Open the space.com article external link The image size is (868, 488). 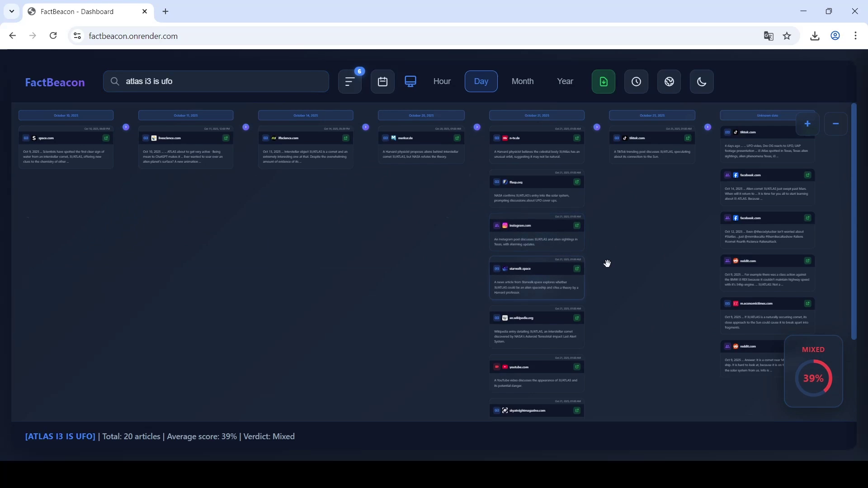106,138
